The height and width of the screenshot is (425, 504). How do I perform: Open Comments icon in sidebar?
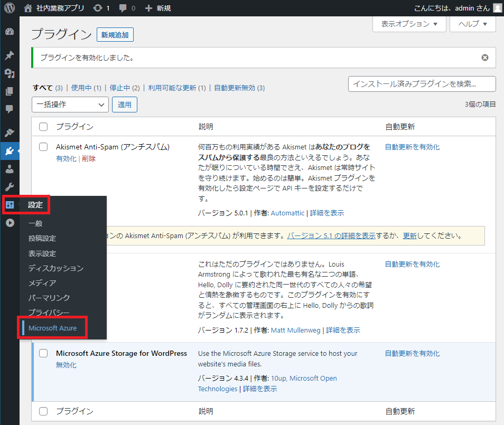10,109
